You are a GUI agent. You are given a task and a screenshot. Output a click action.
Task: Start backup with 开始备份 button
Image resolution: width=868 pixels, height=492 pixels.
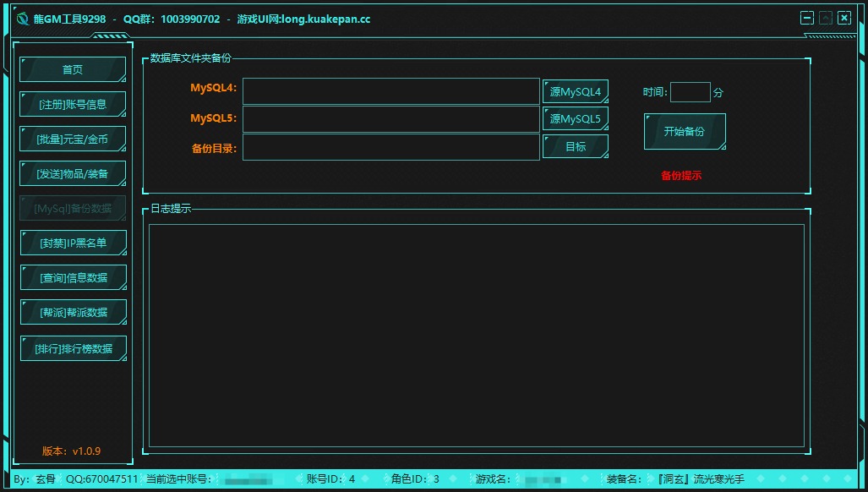(685, 132)
